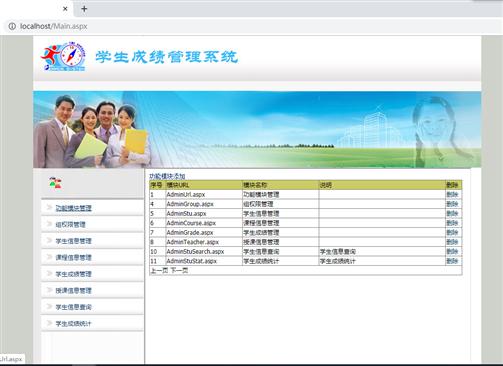Click arrow icon beside 课程信息管理 sidebar item
This screenshot has width=503, height=366.
point(49,257)
